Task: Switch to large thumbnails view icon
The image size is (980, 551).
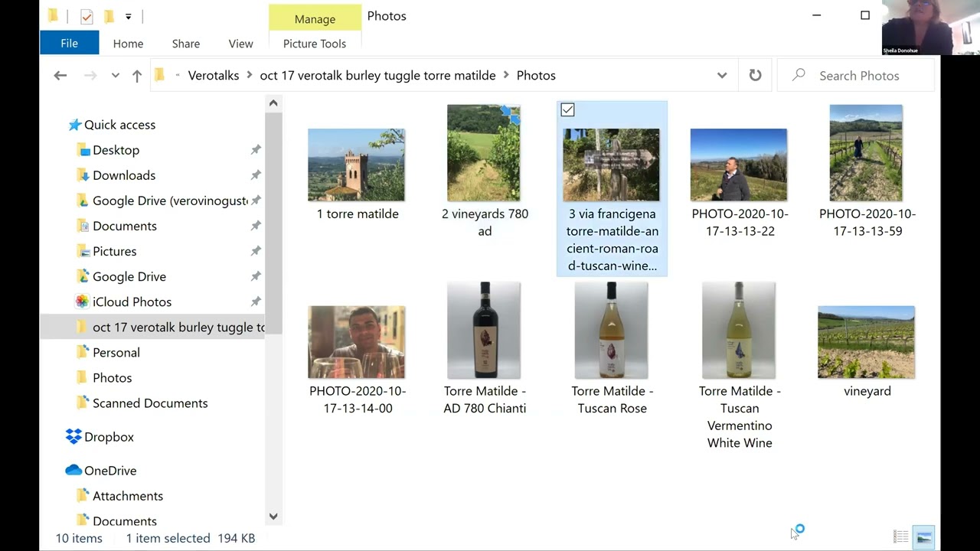Action: coord(924,537)
